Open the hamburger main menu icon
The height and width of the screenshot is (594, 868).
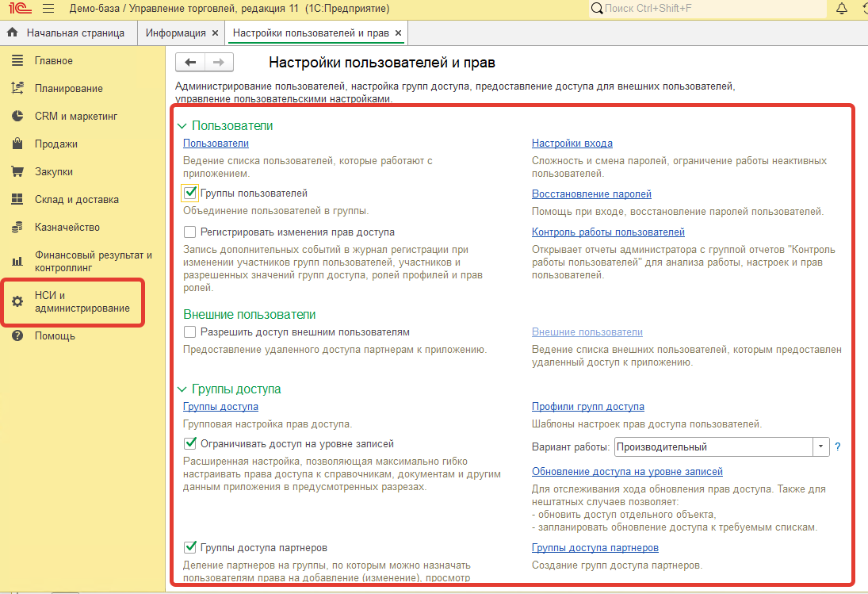(x=48, y=8)
